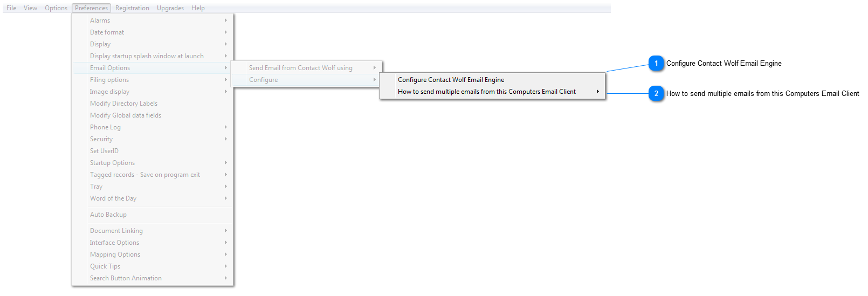Open Auto Backup

coord(153,215)
